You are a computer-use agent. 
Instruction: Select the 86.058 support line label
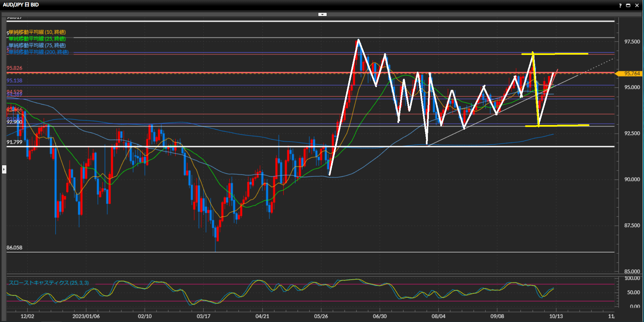coord(14,248)
